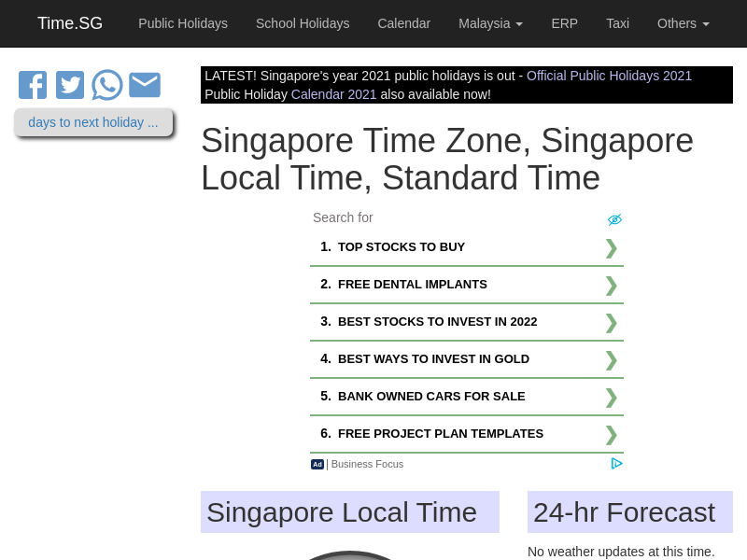Viewport: 747px width, 560px height.
Task: Open arrow beside Best Stocks To Invest 2022
Action: pos(612,323)
